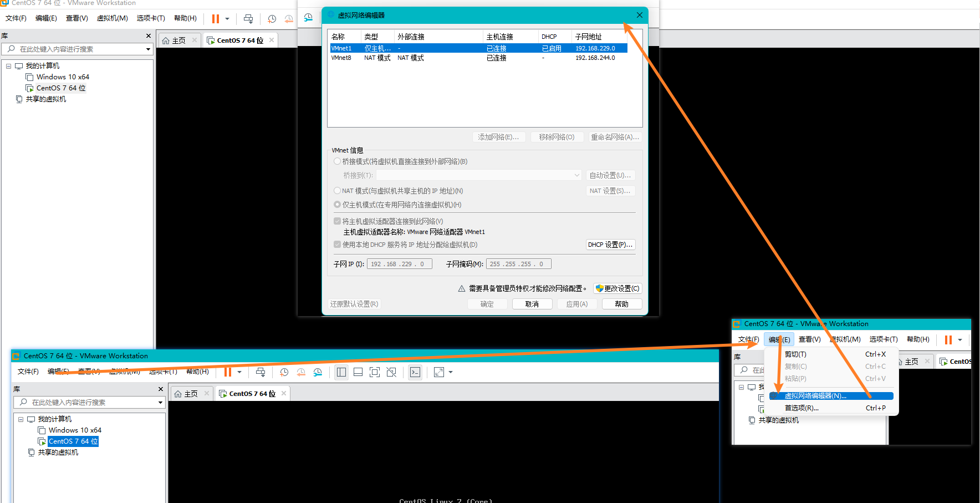Viewport: 980px width, 503px height.
Task: Click the 子网掩码 input field
Action: [x=519, y=264]
